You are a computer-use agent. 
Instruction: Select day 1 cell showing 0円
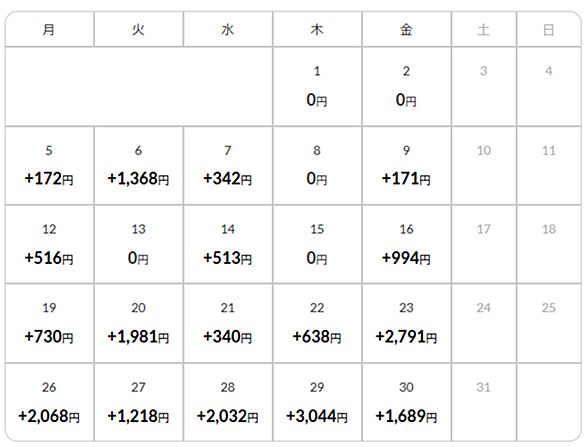click(317, 86)
